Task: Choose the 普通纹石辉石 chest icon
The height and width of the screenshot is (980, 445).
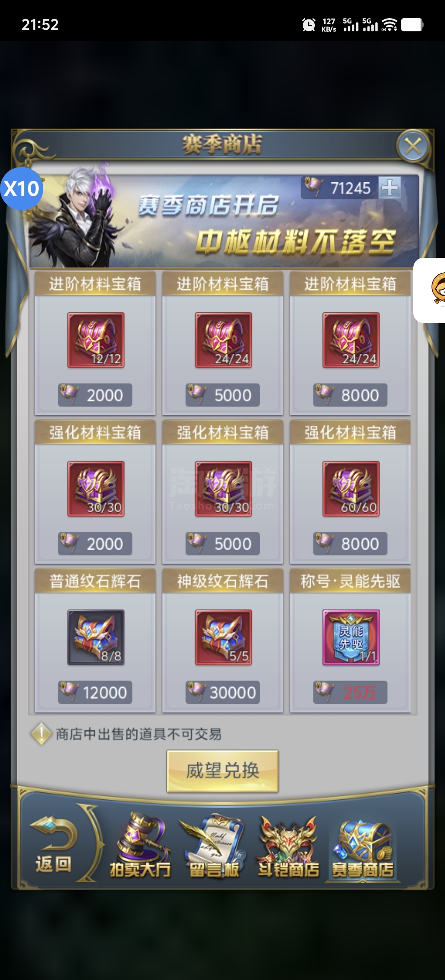Action: 96,637
